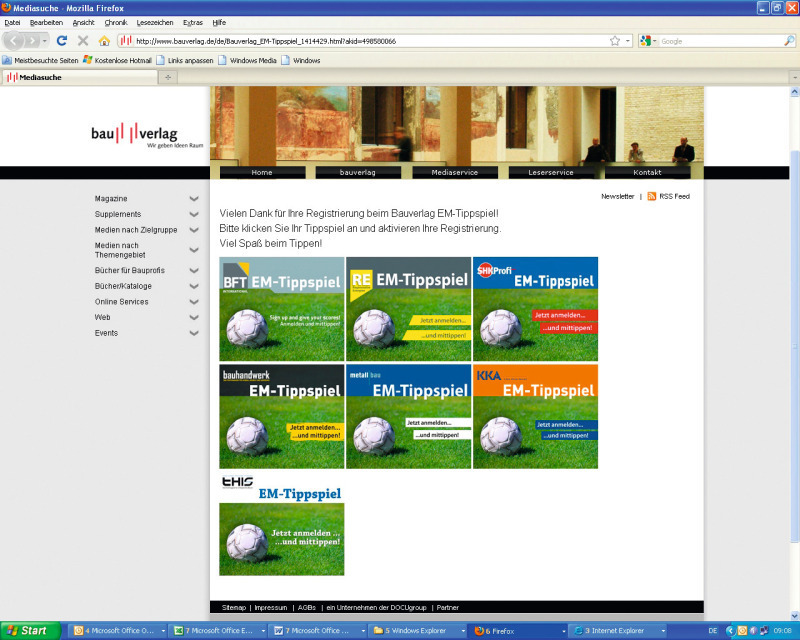Open the Bearbeiten menu
The image size is (800, 640).
pyautogui.click(x=46, y=22)
